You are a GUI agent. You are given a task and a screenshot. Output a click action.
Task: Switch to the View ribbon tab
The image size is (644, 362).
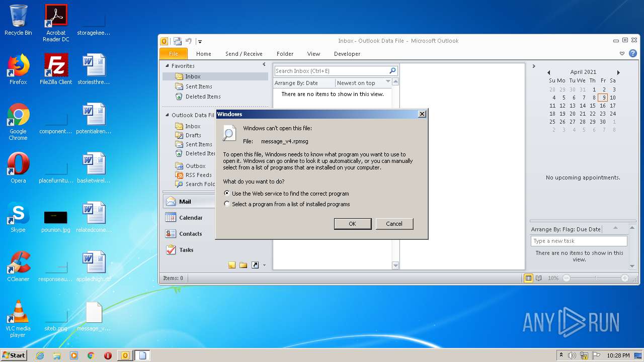313,54
